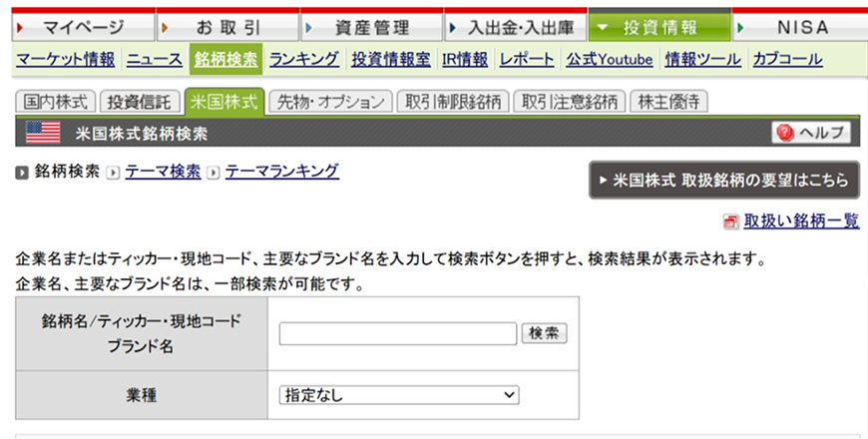The image size is (868, 439).
Task: Focus the 銘柄名/ティッカー search input field
Action: [x=397, y=334]
